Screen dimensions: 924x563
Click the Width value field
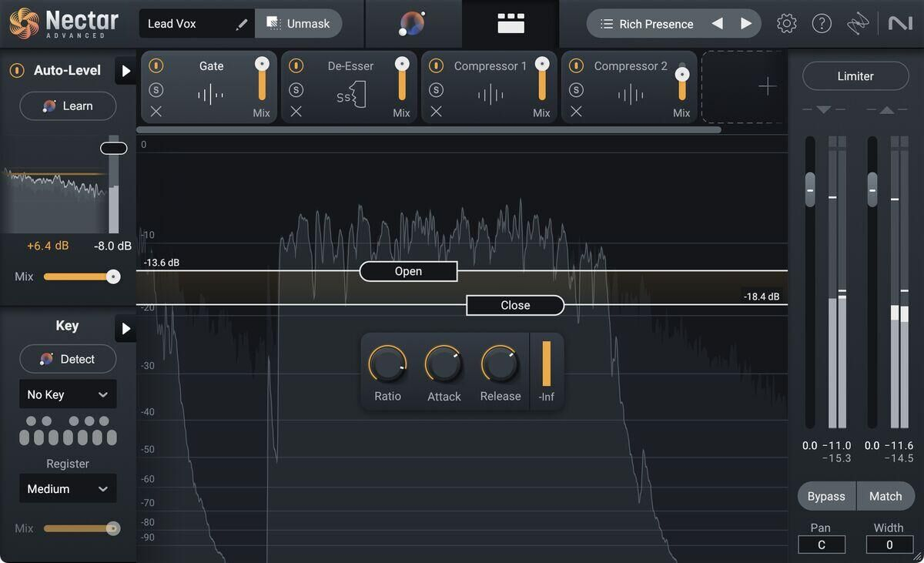[889, 545]
